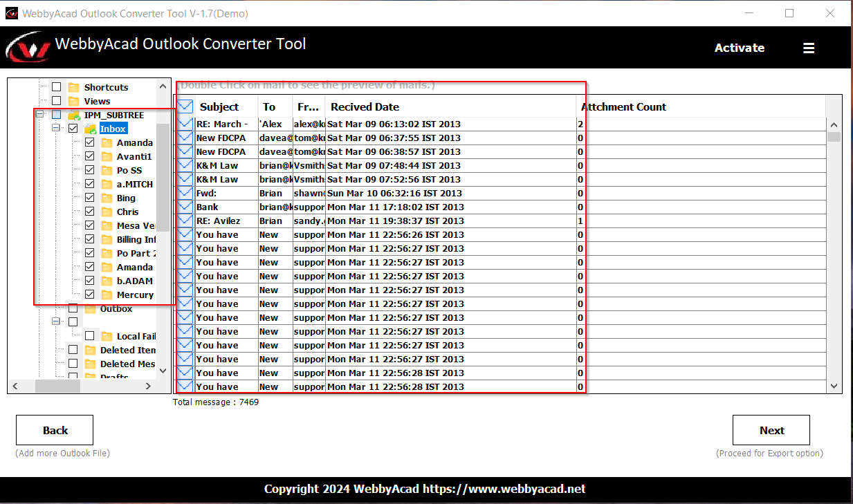853x504 pixels.
Task: Click the Chris folder icon
Action: point(107,212)
